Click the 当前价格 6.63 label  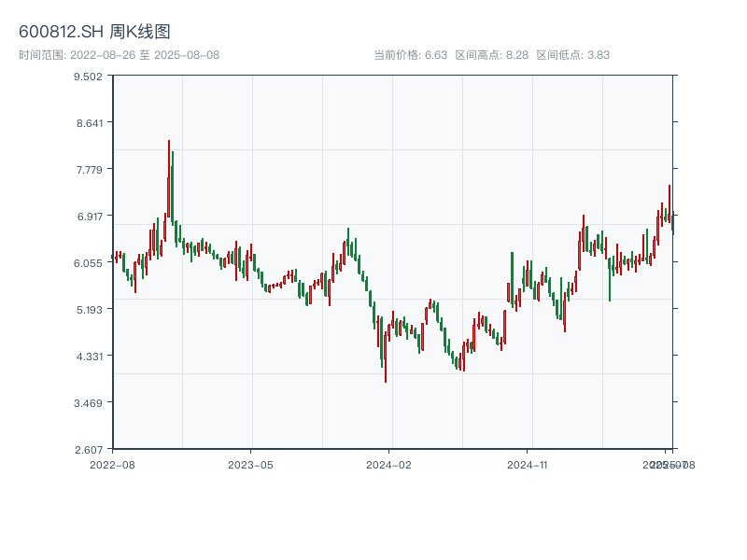point(411,55)
